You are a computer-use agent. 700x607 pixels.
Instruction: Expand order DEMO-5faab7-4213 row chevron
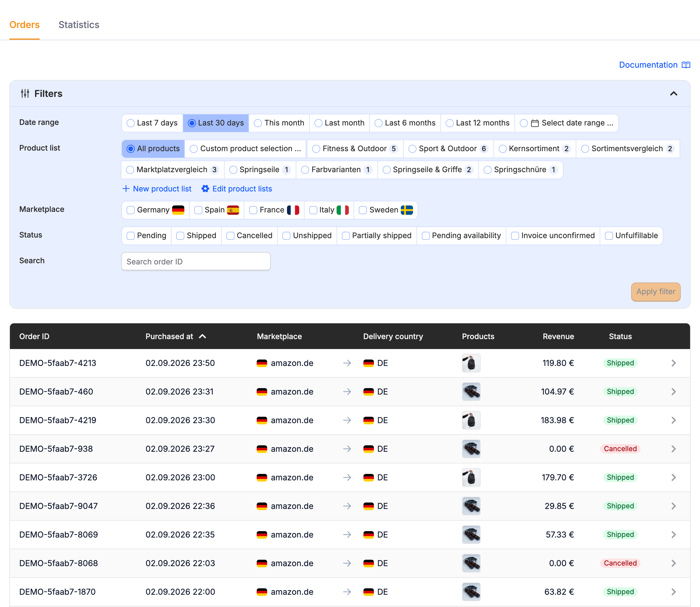click(x=673, y=363)
